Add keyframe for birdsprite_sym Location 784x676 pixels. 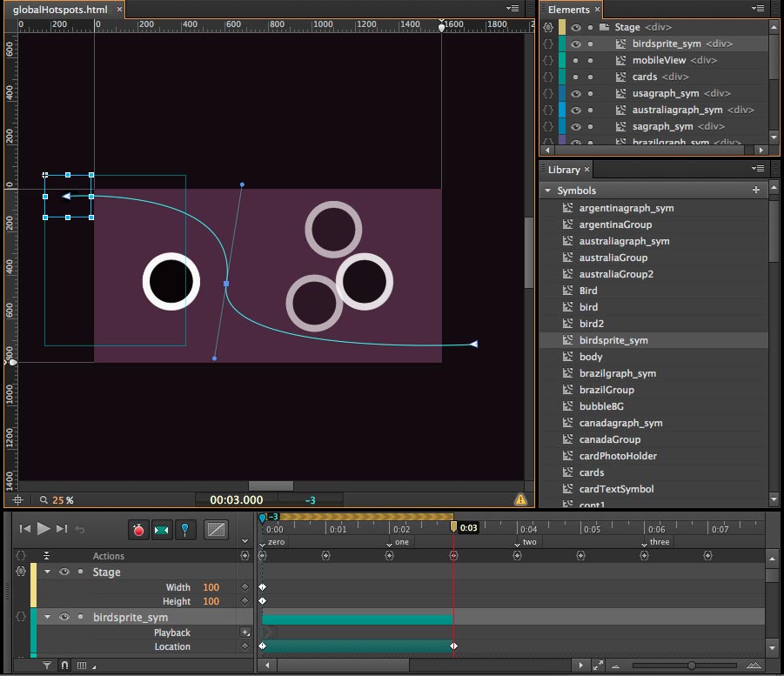pyautogui.click(x=245, y=646)
